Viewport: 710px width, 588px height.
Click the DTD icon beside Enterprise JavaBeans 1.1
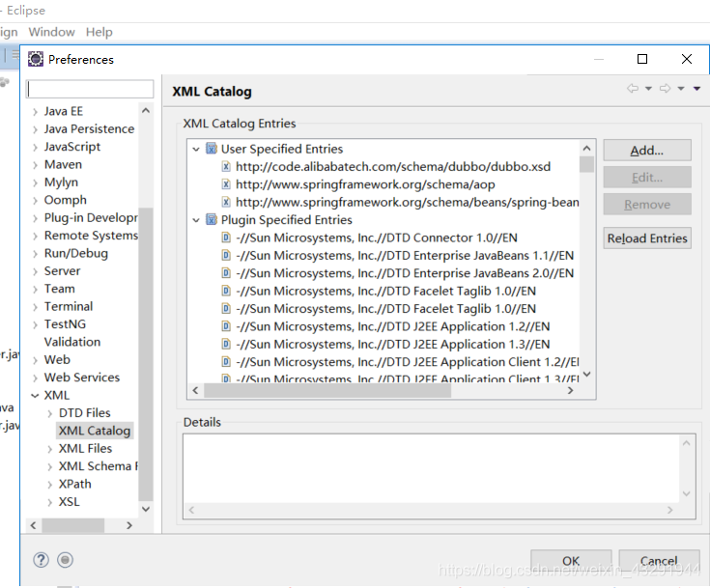[x=226, y=255]
